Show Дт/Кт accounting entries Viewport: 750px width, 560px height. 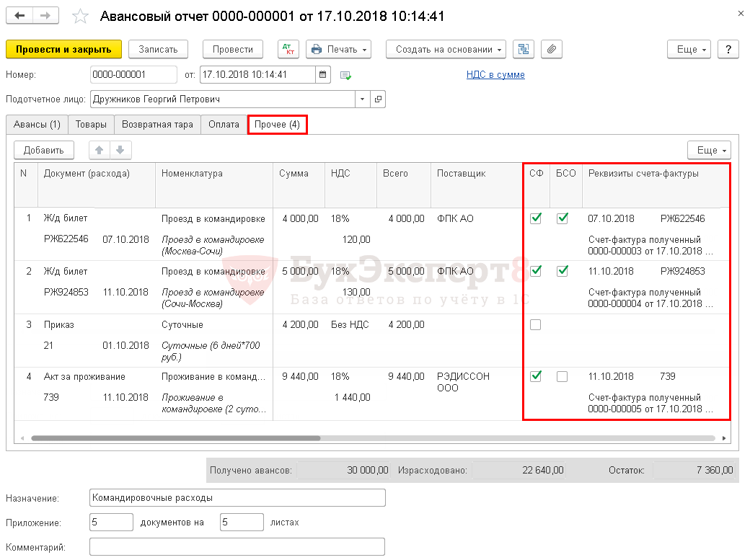(x=288, y=49)
